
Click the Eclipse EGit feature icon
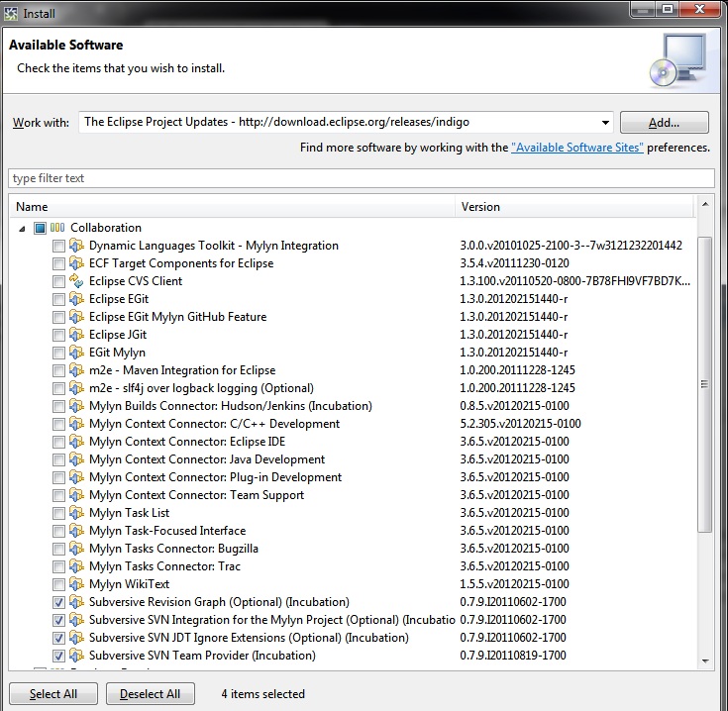click(x=76, y=299)
